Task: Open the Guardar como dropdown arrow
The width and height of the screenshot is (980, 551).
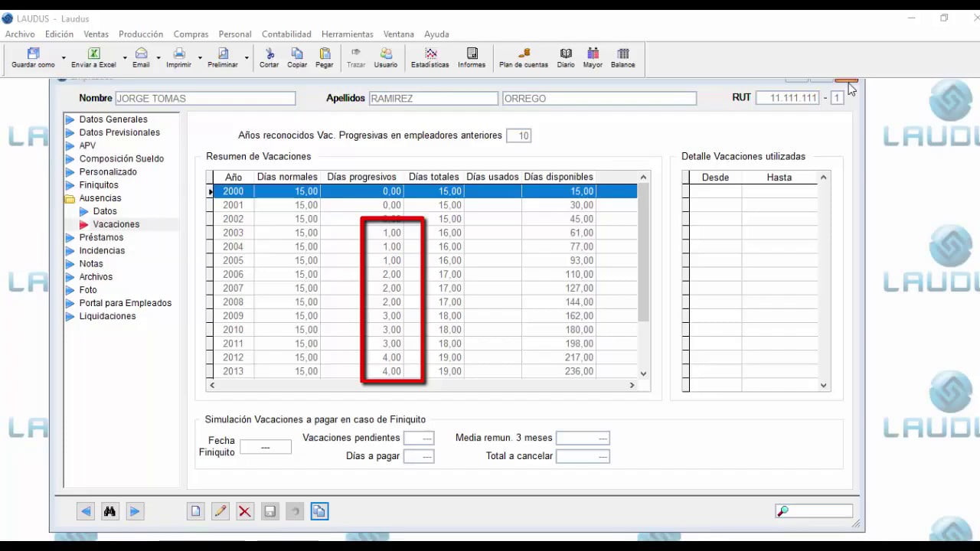Action: click(64, 57)
